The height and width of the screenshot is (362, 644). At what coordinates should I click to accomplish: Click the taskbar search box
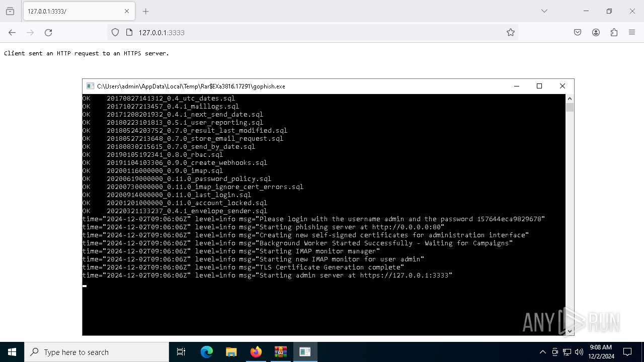point(97,352)
